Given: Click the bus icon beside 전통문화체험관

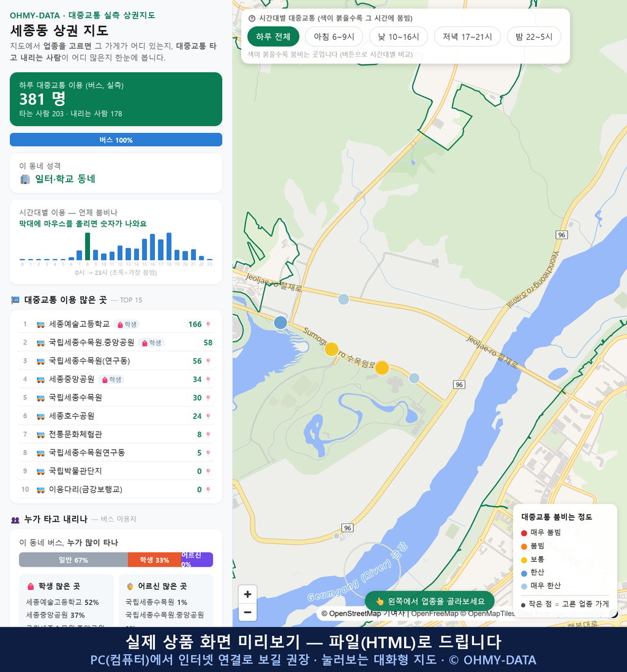Looking at the screenshot, I should [x=41, y=435].
